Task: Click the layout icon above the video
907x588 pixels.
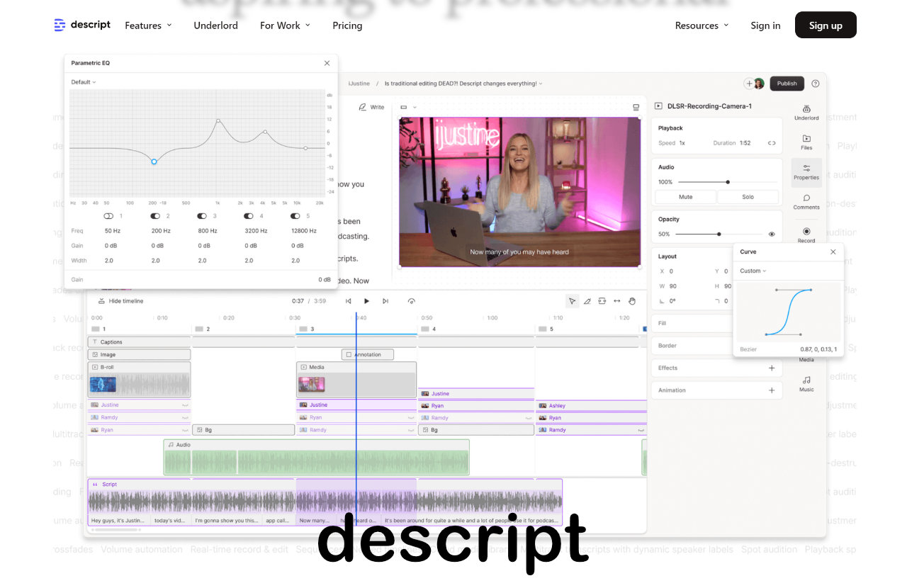Action: [636, 108]
